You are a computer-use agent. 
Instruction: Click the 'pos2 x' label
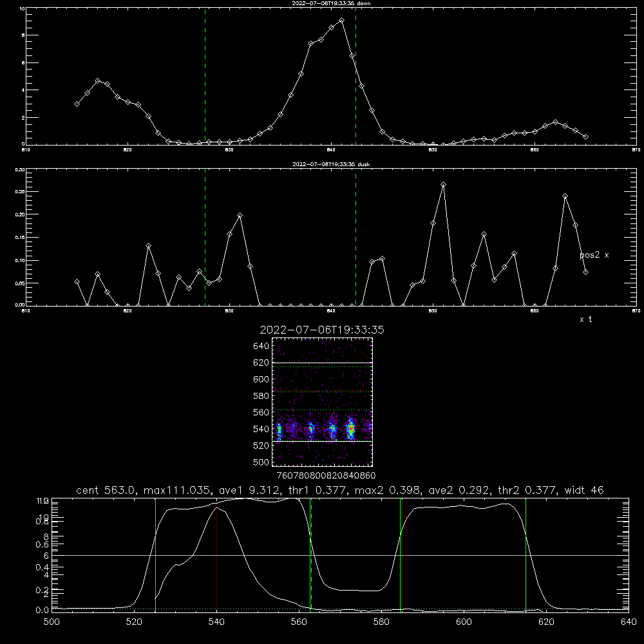coord(594,255)
